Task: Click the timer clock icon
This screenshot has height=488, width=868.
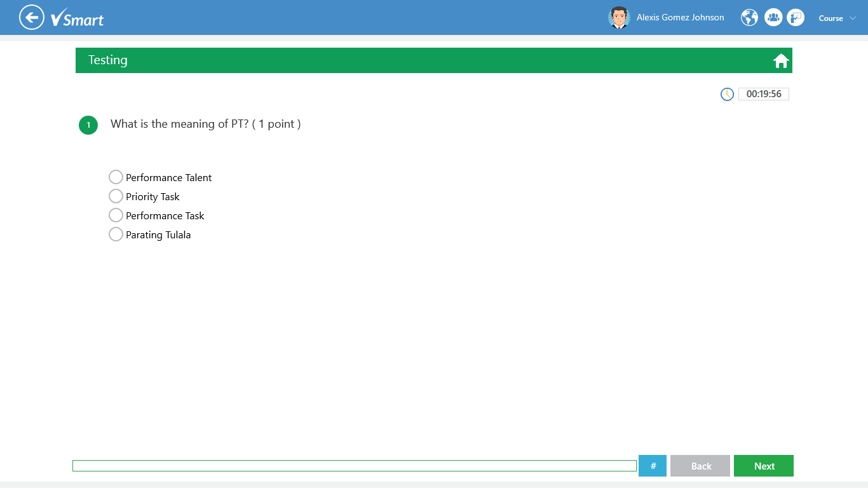Action: (x=727, y=94)
